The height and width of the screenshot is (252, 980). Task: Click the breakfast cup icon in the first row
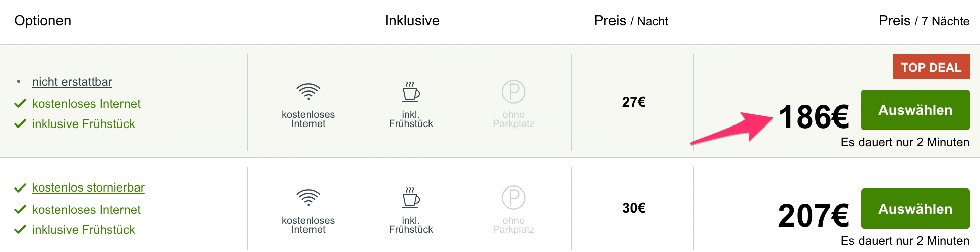(411, 91)
